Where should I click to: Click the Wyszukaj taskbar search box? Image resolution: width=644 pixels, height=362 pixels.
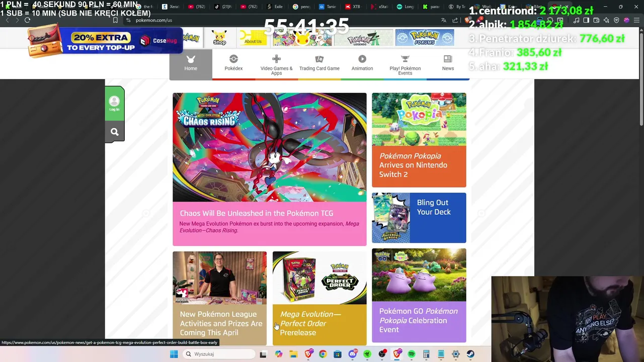219,354
